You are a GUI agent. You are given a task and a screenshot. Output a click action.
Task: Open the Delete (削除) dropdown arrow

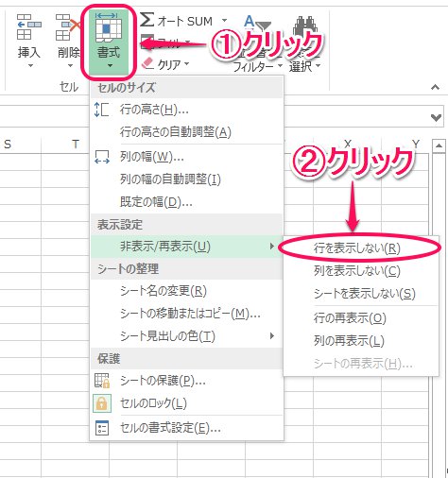coord(70,66)
